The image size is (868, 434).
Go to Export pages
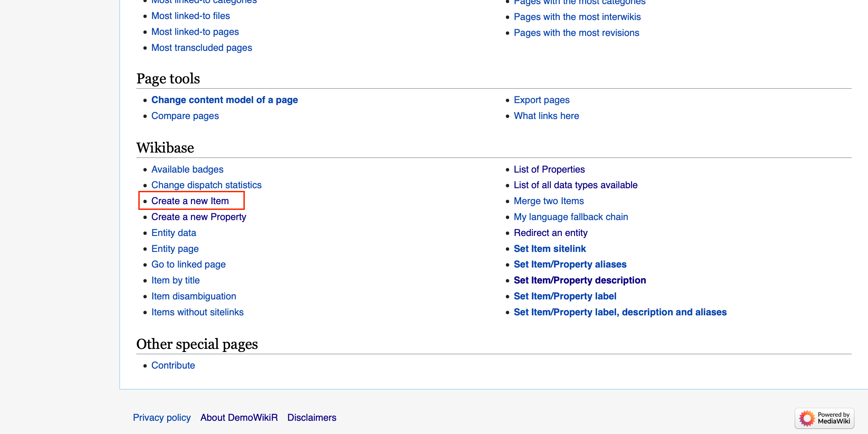tap(541, 100)
